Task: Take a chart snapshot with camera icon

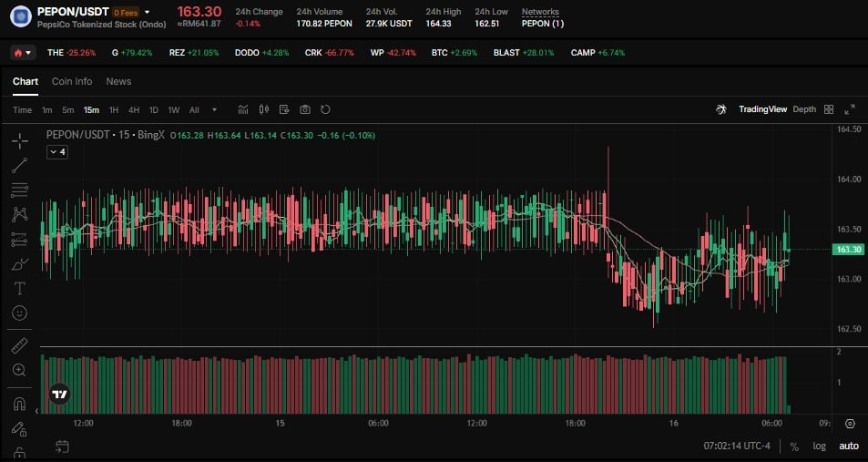Action: [x=304, y=109]
